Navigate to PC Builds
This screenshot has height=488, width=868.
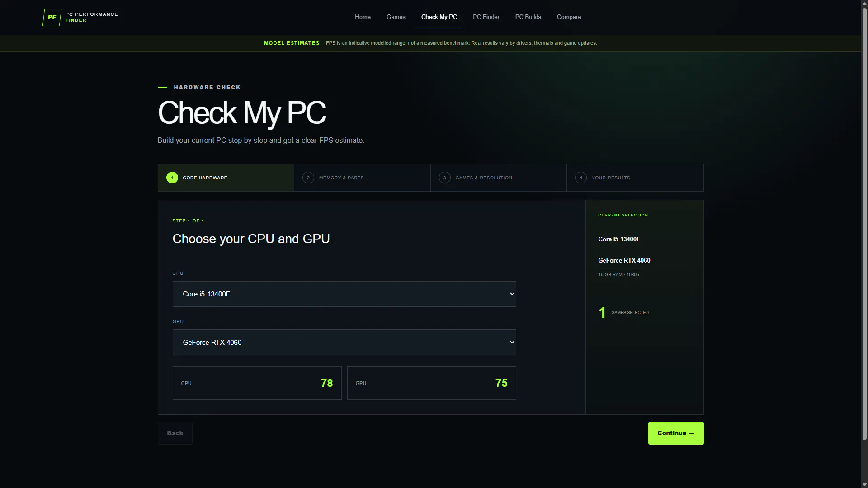pos(528,17)
